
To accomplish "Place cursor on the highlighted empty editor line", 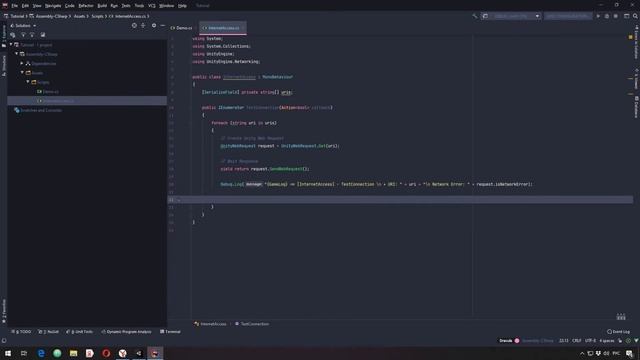I will click(x=400, y=200).
